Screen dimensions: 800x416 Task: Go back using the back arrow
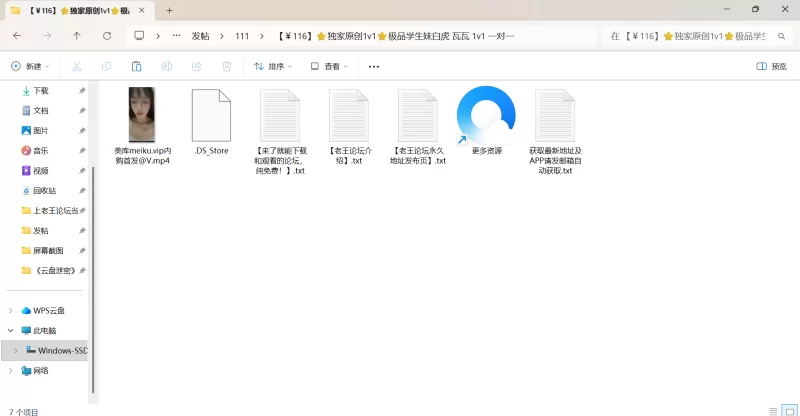click(x=17, y=36)
